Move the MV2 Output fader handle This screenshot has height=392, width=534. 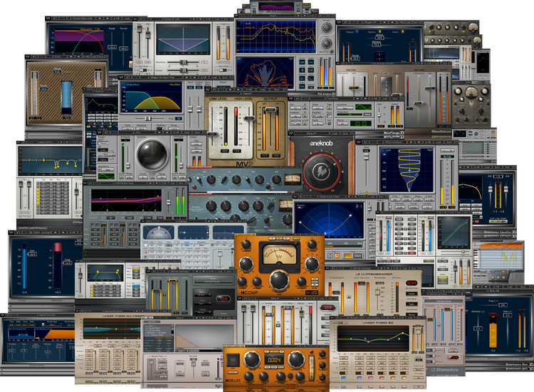270,110
